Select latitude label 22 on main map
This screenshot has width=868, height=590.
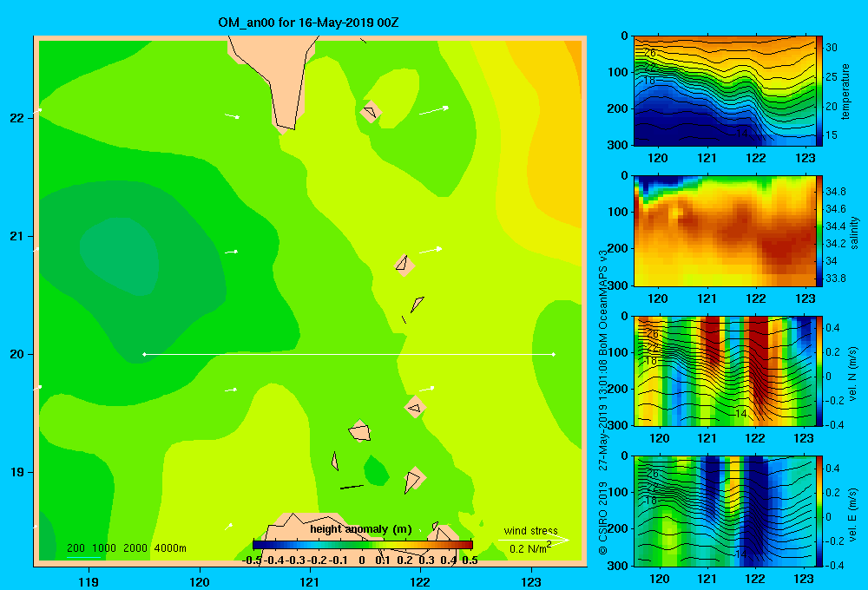[x=17, y=118]
